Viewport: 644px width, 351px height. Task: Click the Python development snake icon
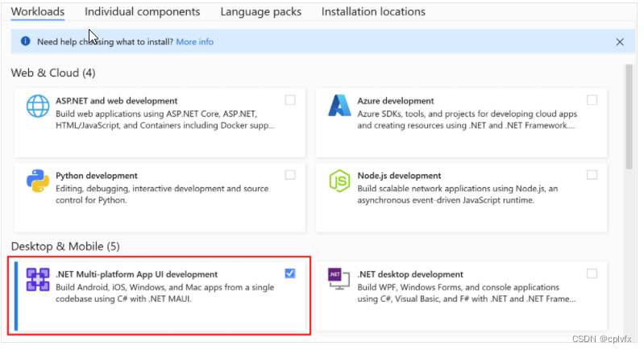38,182
